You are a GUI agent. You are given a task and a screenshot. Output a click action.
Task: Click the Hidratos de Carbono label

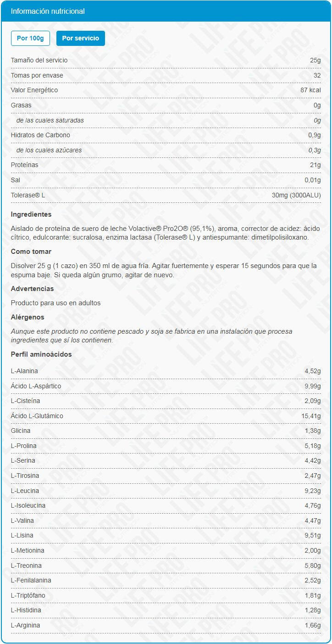coord(40,135)
